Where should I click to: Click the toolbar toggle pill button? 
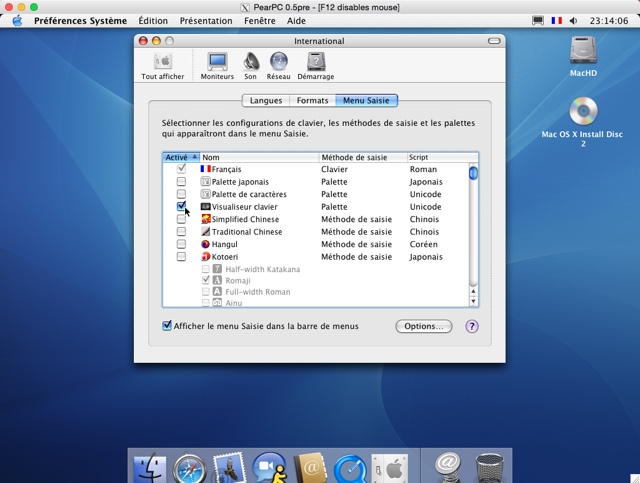tap(494, 41)
